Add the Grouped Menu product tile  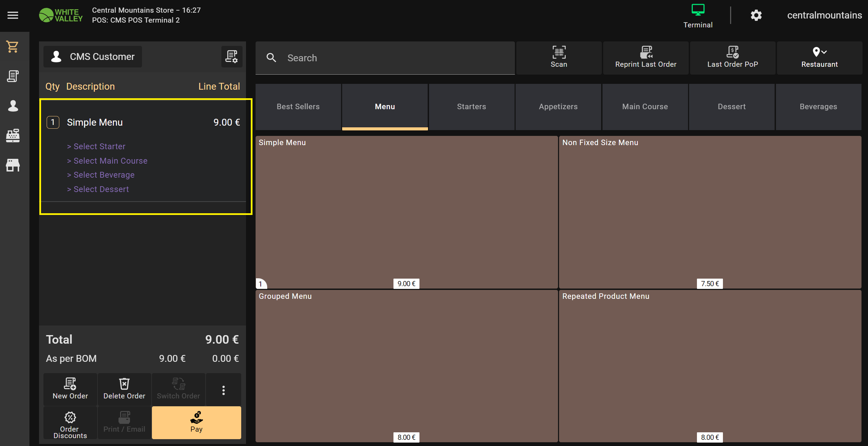point(406,366)
